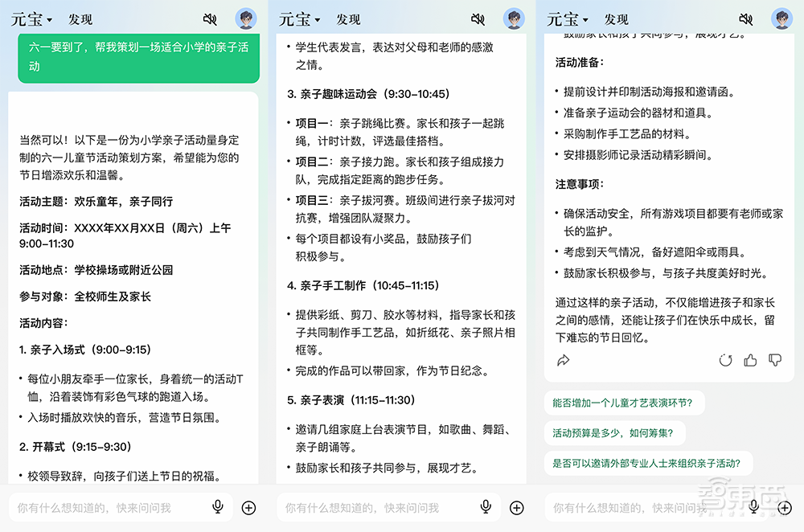Open the user avatar on the left screen
The image size is (804, 532).
coord(245,18)
